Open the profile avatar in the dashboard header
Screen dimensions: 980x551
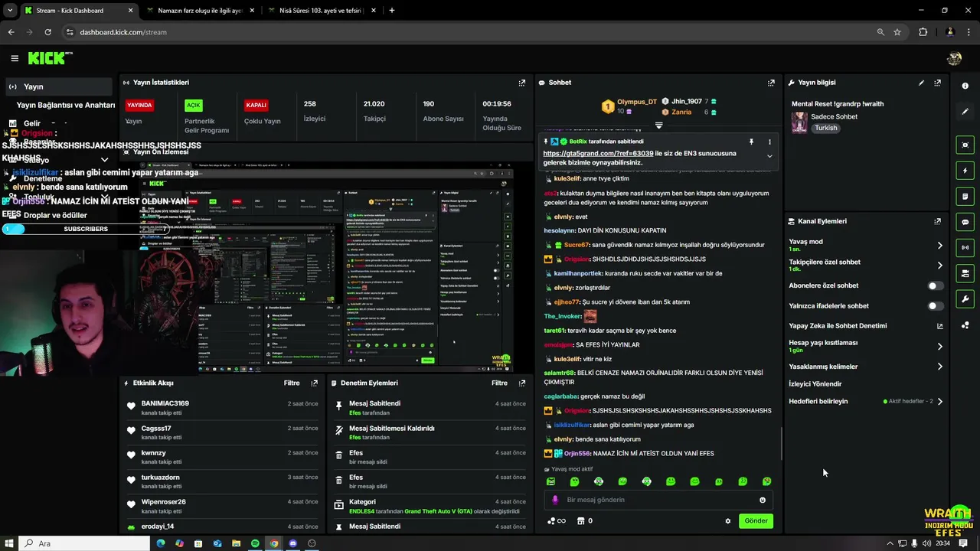click(954, 58)
